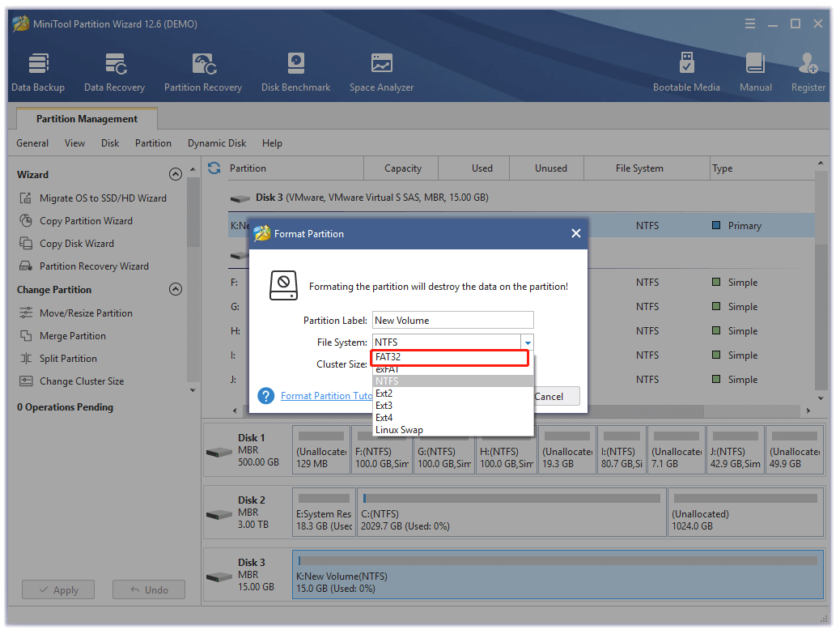Open the hamburger menu in the title bar

[x=750, y=23]
